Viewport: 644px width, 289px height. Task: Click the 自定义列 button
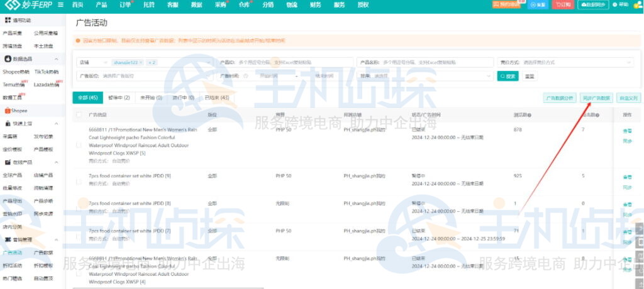[x=628, y=98]
